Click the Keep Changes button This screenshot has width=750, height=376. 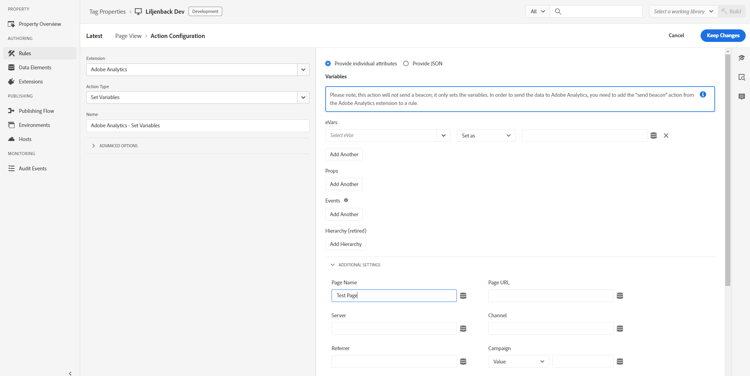(723, 35)
